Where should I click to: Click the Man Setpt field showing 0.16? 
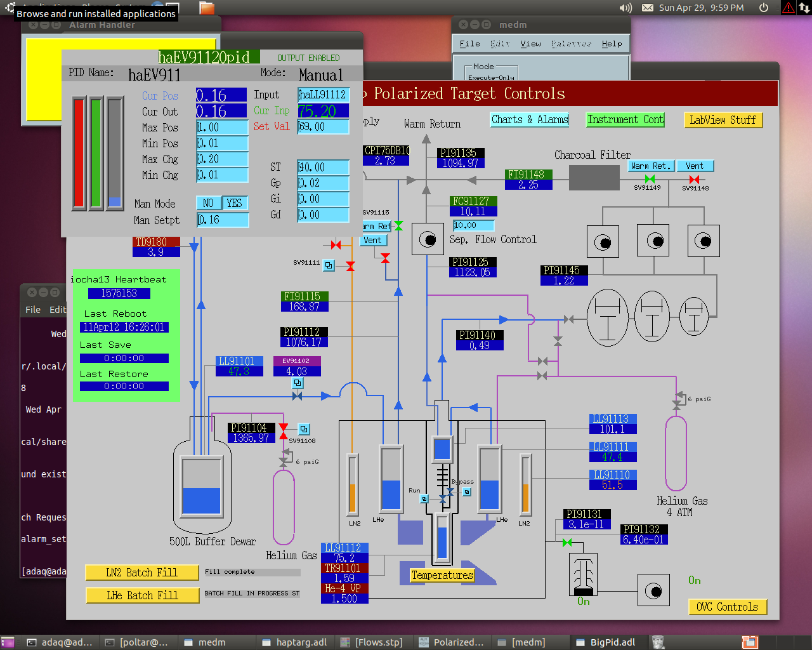[222, 220]
